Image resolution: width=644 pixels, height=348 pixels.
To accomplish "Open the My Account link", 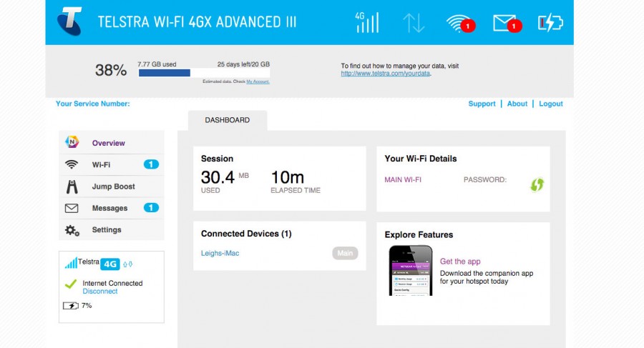I will [258, 81].
